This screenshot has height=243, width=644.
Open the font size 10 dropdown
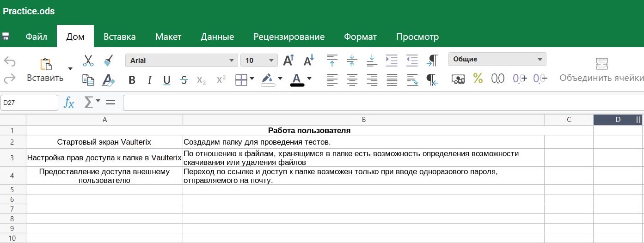259,60
